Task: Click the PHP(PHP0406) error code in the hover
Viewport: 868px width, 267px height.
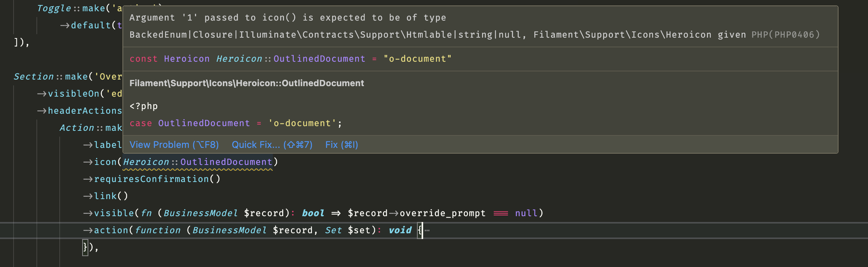Action: click(x=785, y=35)
